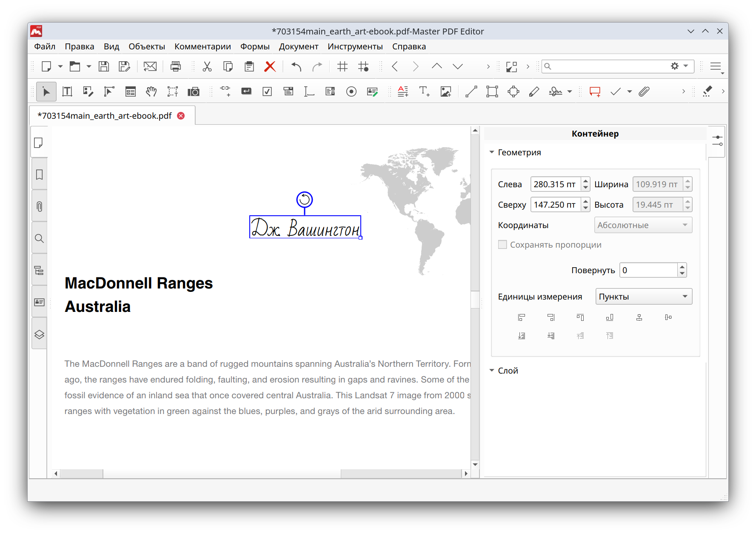Send document by email envelope icon
756x534 pixels.
click(150, 66)
